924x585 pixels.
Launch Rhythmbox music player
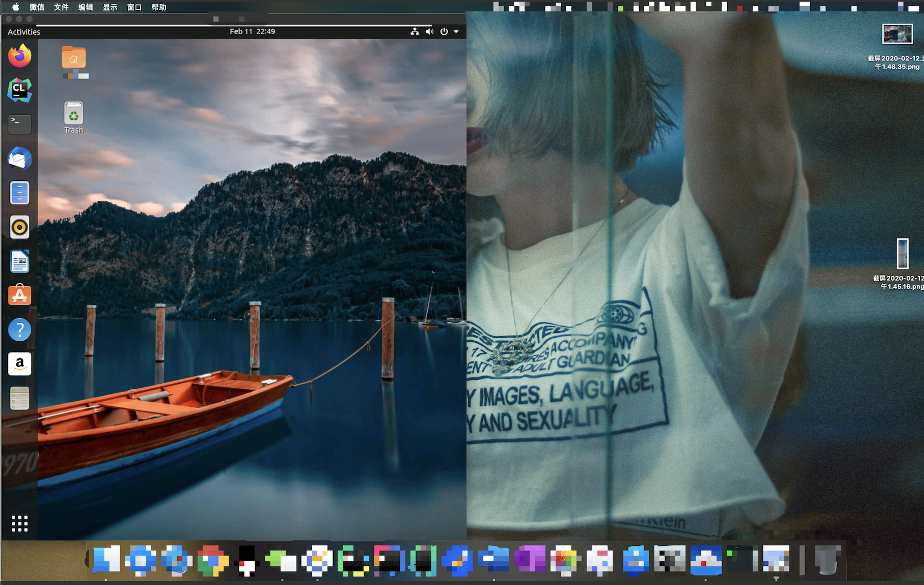[20, 227]
